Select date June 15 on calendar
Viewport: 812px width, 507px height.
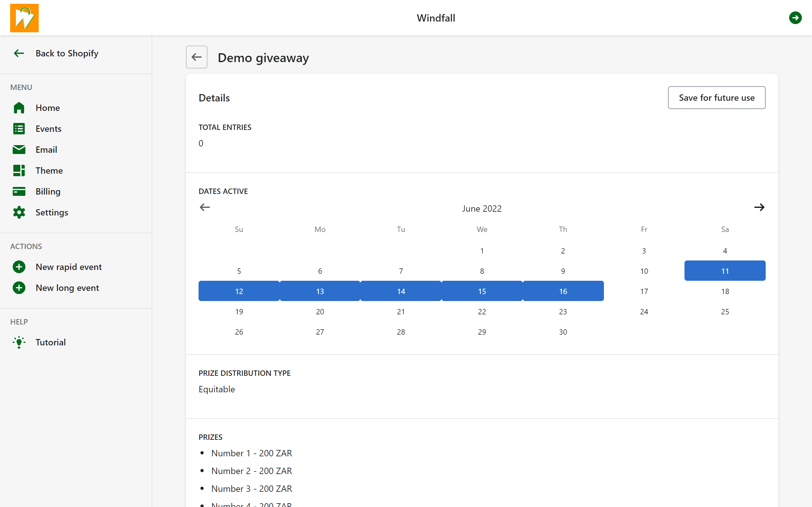tap(482, 290)
